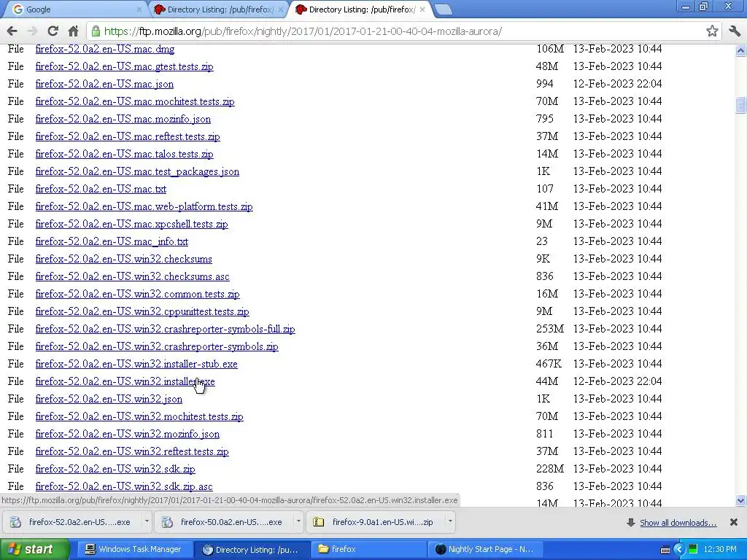Click the green padlock security icon
The height and width of the screenshot is (560, 747).
tap(96, 31)
